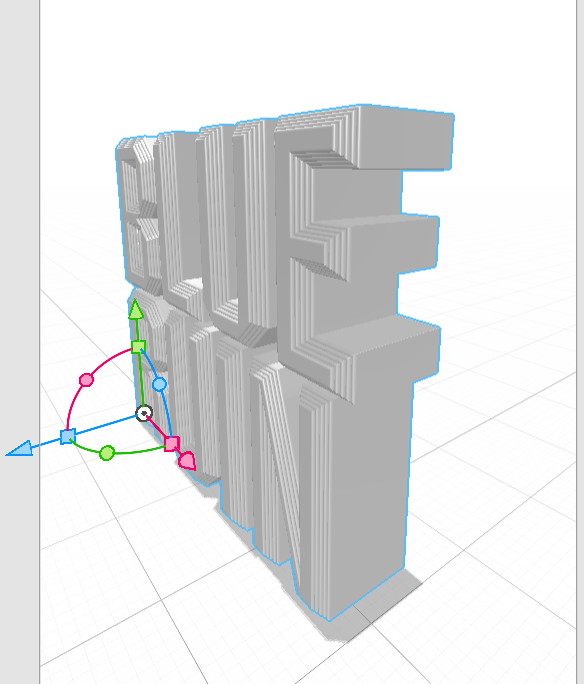Click the white center gizmo origin circle
Image resolution: width=584 pixels, height=684 pixels.
point(144,413)
